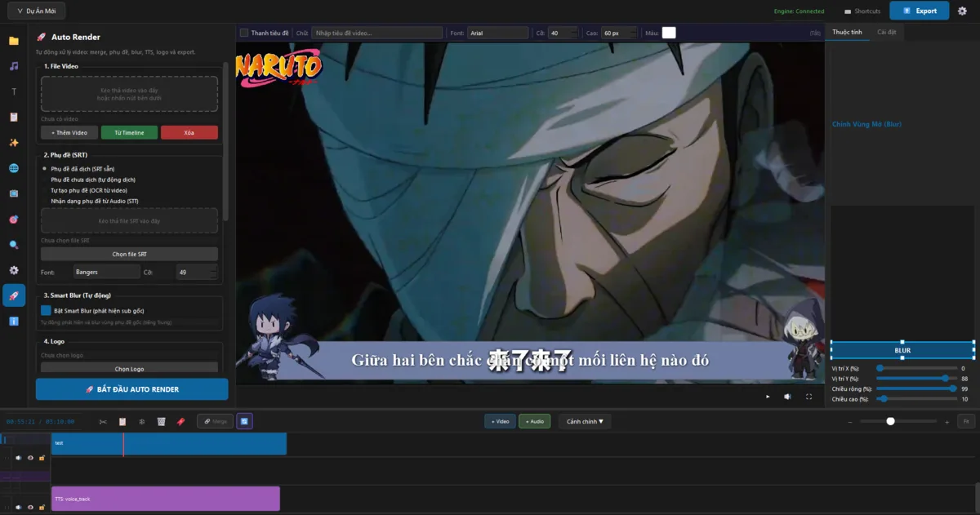Play the video preview
Image resolution: width=980 pixels, height=515 pixels.
(x=768, y=397)
